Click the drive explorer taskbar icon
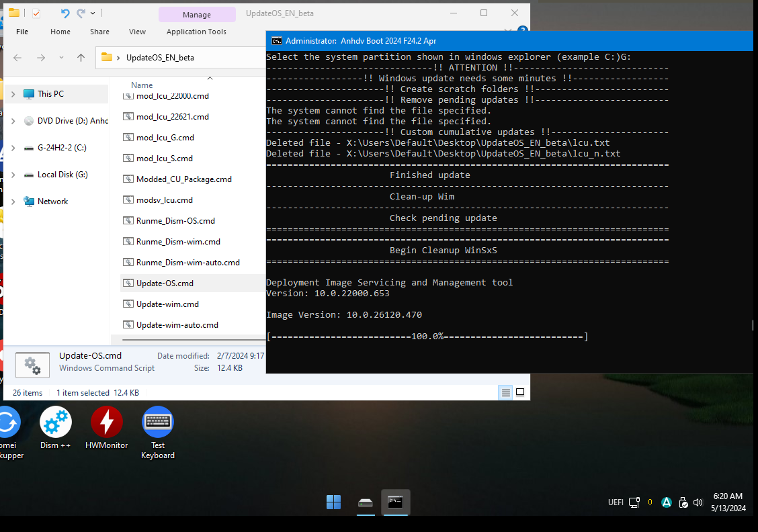This screenshot has height=532, width=758. click(x=366, y=502)
